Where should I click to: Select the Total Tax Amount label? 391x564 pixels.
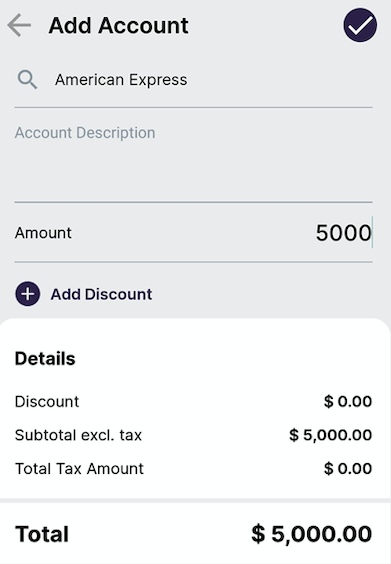tap(79, 469)
